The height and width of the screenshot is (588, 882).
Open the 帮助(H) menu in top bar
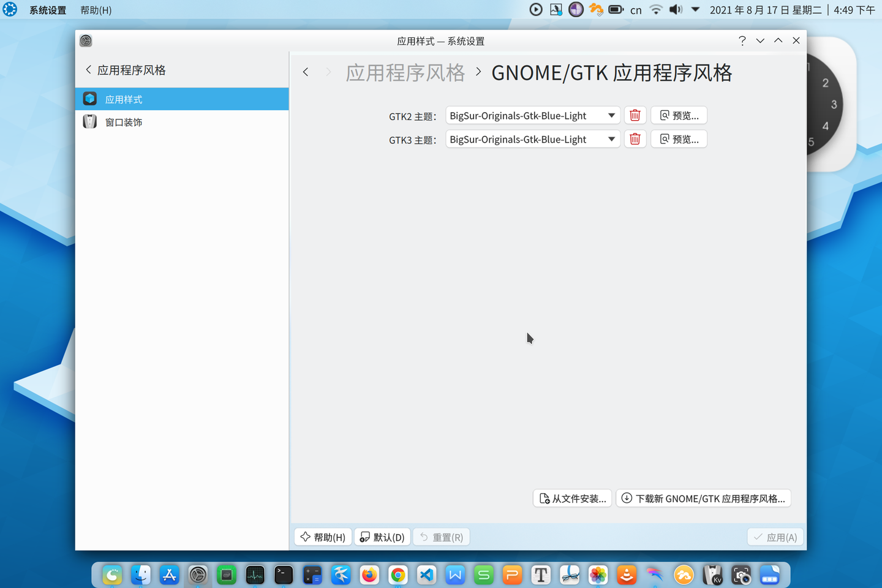(x=96, y=10)
